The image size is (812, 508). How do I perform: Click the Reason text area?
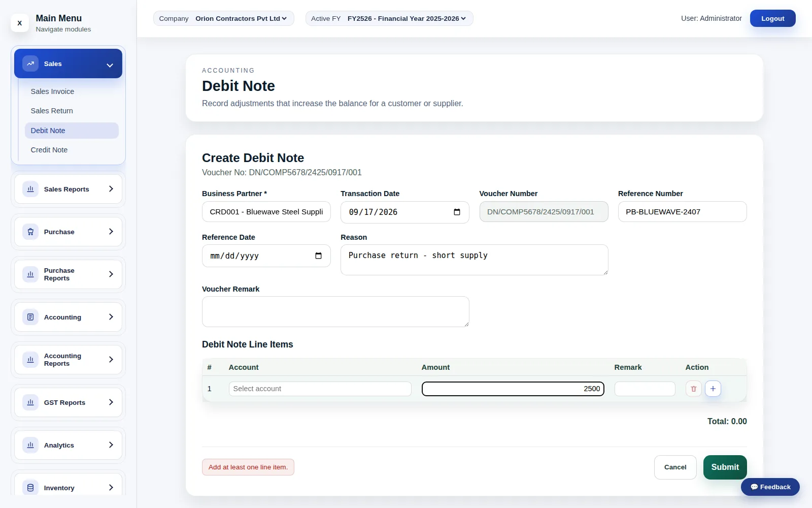(x=474, y=260)
